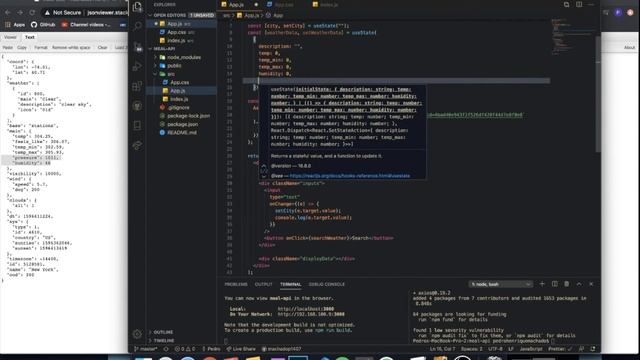The height and width of the screenshot is (360, 640).
Task: Expand the Timeline section
Action: coord(181,340)
